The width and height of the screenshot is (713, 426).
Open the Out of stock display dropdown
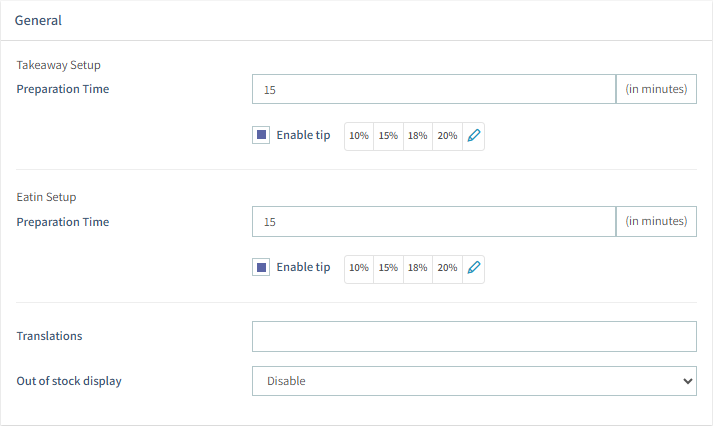pyautogui.click(x=474, y=381)
